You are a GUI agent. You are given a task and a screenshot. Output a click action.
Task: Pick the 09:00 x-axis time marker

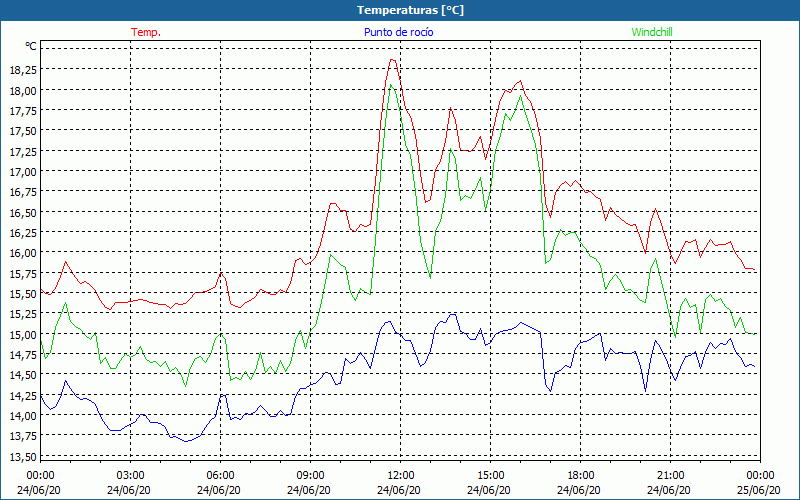coord(310,475)
